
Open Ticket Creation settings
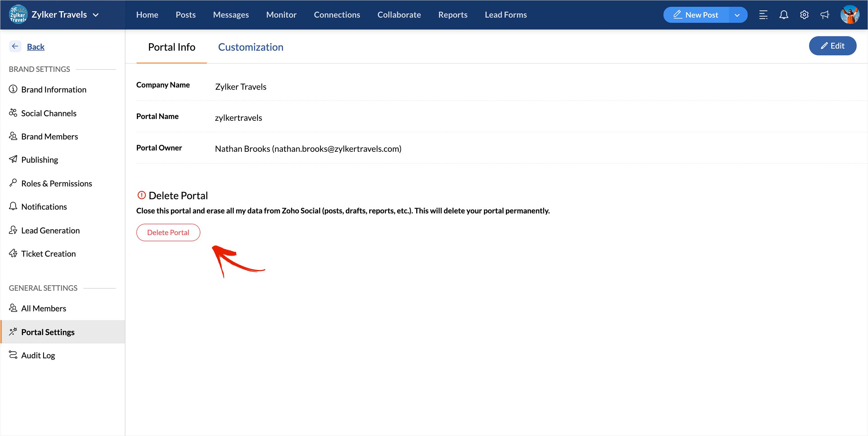(x=48, y=254)
